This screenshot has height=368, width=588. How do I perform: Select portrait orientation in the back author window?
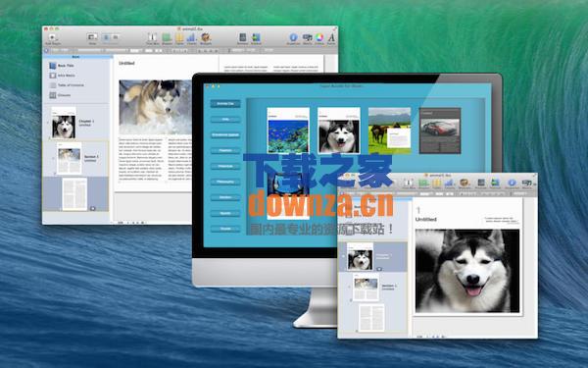(x=106, y=37)
